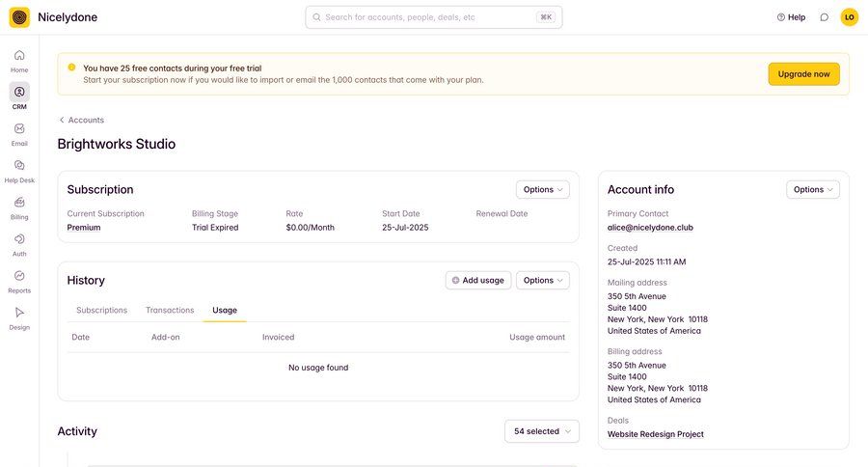868x467 pixels.
Task: Open the Website Redesign Project deal
Action: coord(656,434)
